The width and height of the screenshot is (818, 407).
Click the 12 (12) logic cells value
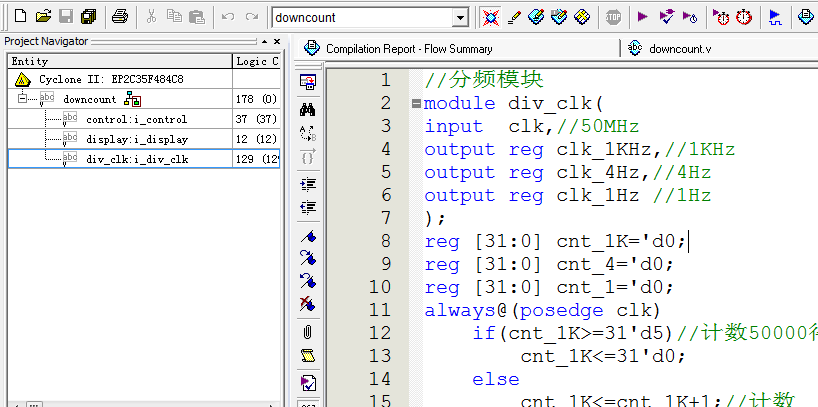[256, 139]
